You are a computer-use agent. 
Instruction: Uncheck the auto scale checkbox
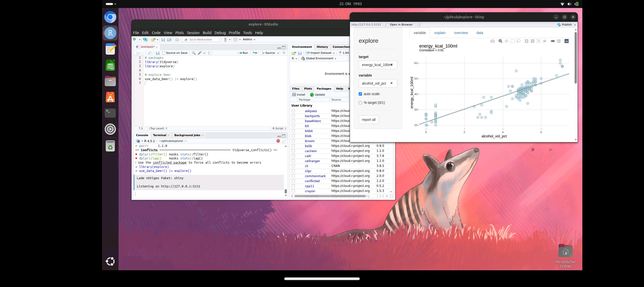tap(360, 94)
